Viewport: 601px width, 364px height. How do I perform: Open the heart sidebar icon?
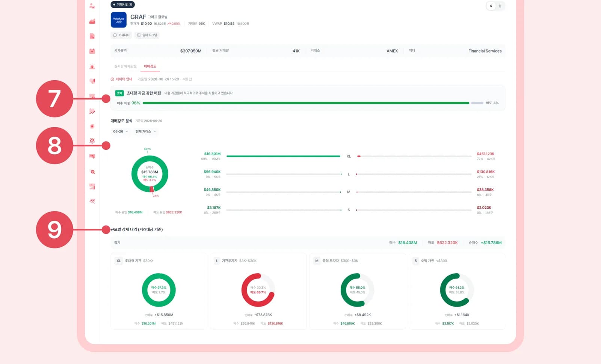[92, 81]
